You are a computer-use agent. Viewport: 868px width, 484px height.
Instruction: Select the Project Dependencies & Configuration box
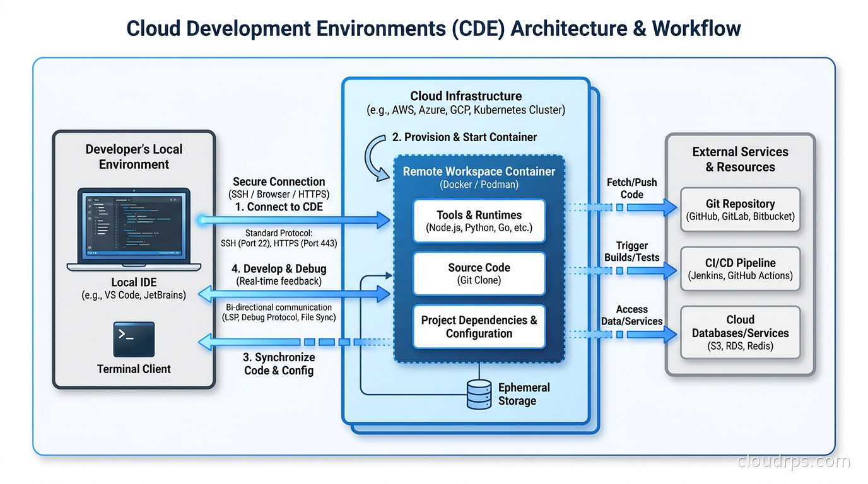coord(479,326)
